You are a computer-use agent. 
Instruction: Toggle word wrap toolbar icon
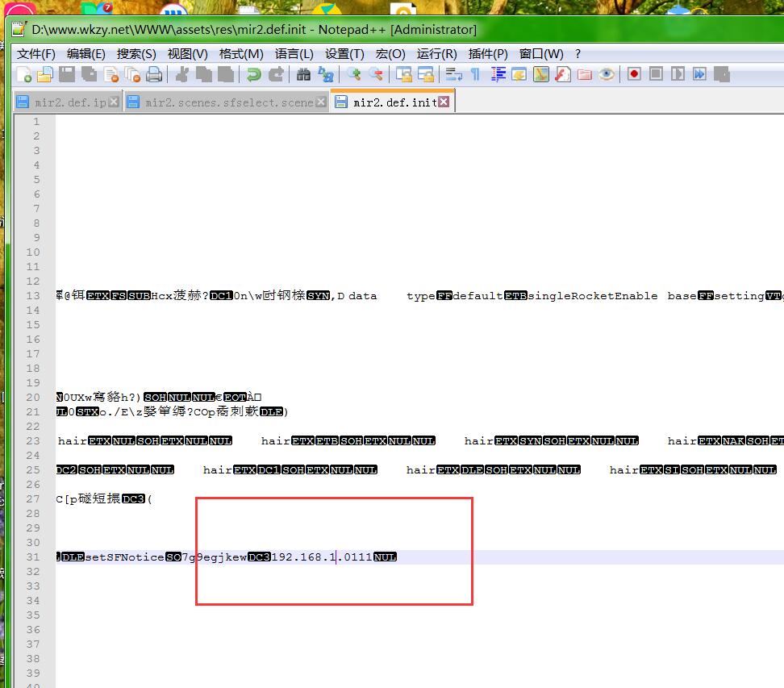(454, 75)
